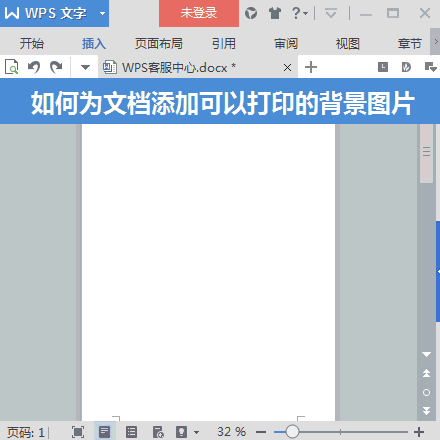Open the help question mark menu
Screen dimensions: 440x440
299,13
